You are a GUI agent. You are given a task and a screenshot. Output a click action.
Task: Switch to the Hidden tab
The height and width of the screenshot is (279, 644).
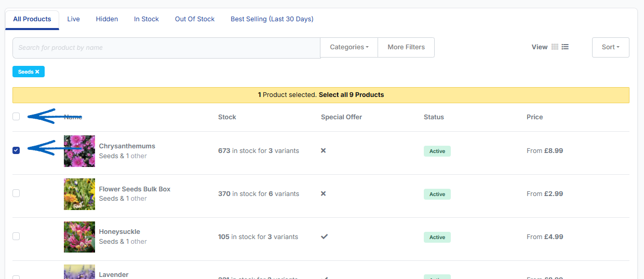[x=107, y=19]
